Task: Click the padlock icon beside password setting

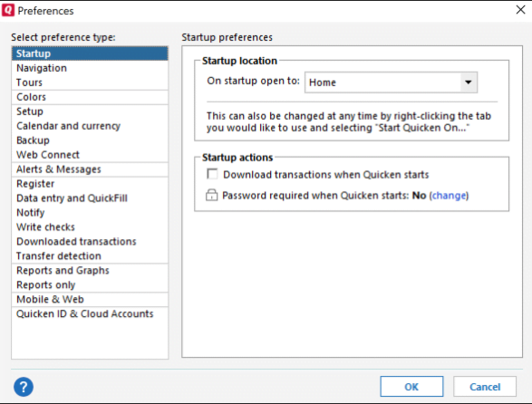Action: pyautogui.click(x=211, y=195)
